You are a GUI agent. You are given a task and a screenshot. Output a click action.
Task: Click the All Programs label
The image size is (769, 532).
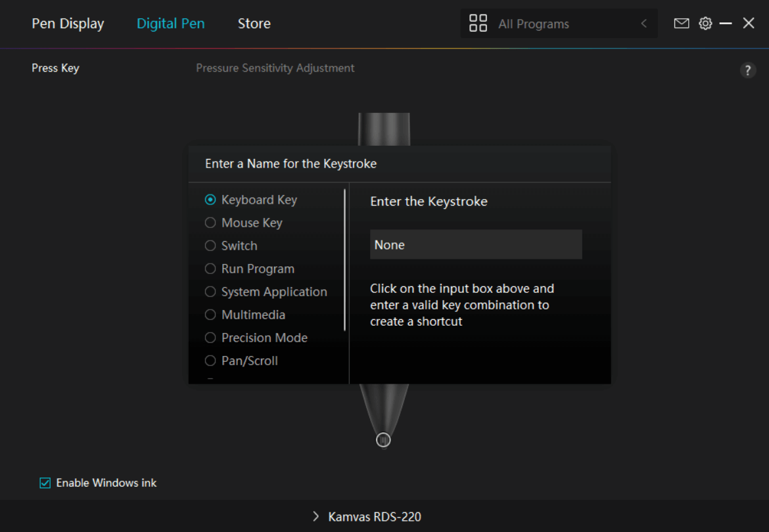click(534, 24)
